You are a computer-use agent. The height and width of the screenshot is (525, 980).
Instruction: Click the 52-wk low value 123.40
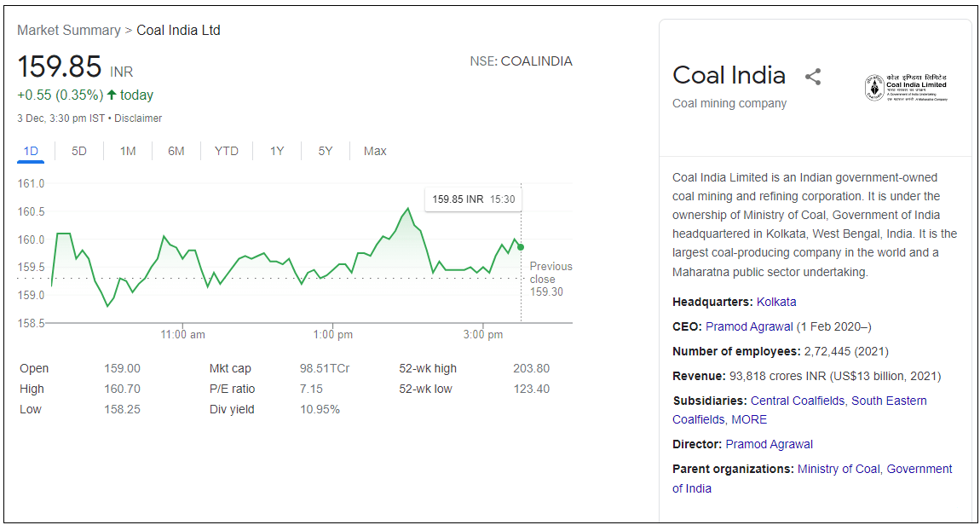[x=531, y=389]
